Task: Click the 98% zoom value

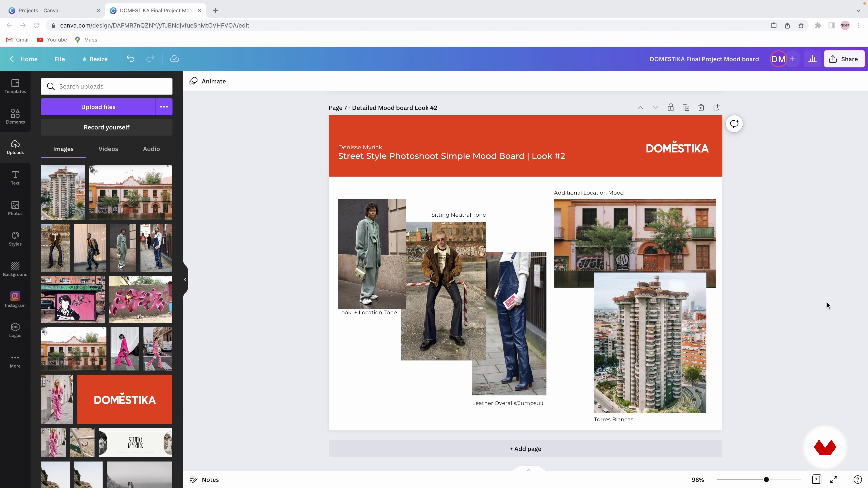Action: pyautogui.click(x=698, y=480)
